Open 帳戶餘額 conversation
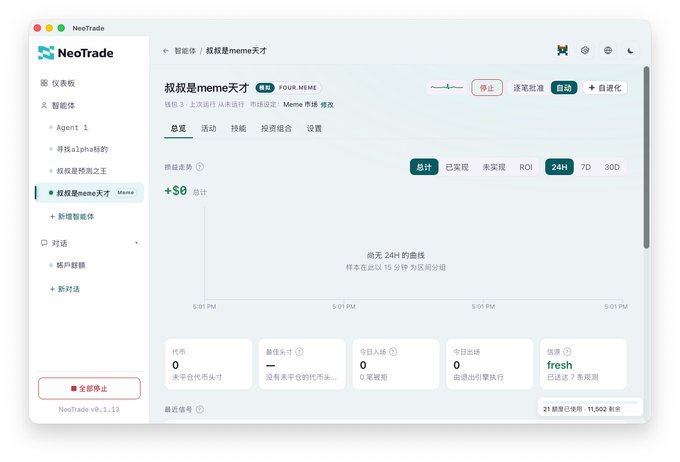 [70, 265]
